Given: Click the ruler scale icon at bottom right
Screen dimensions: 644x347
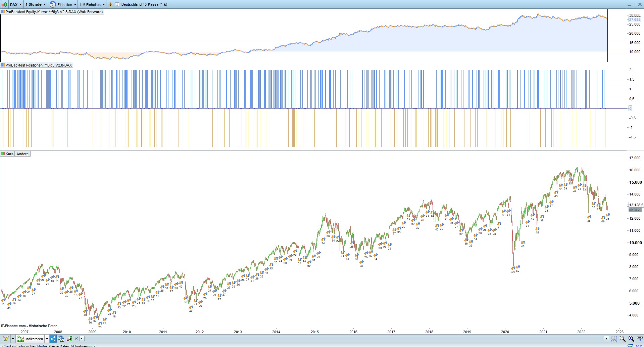Looking at the screenshot, I should pos(640,339).
